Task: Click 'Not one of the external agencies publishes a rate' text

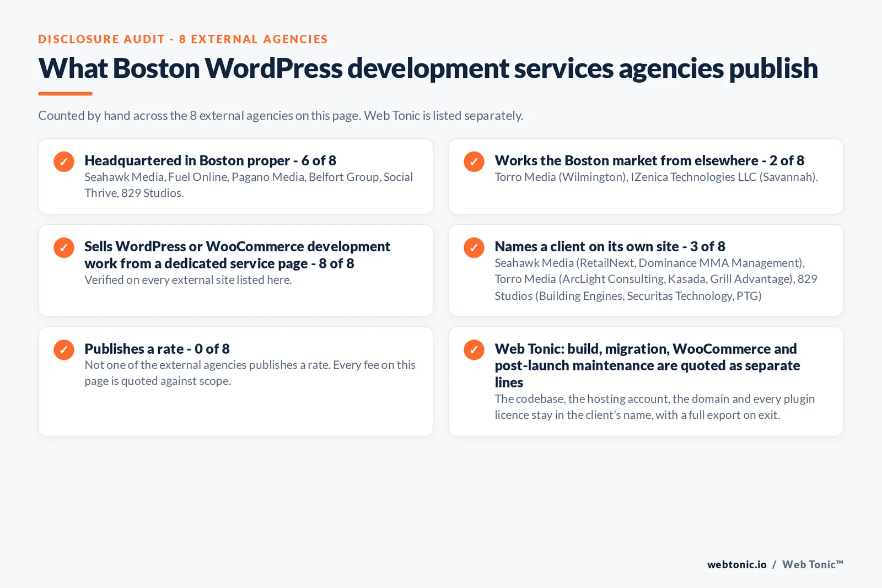Action: point(250,373)
